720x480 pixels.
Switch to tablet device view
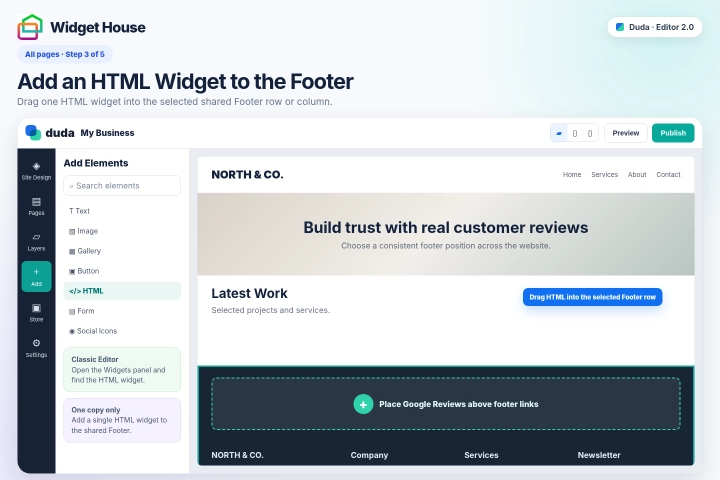[575, 133]
